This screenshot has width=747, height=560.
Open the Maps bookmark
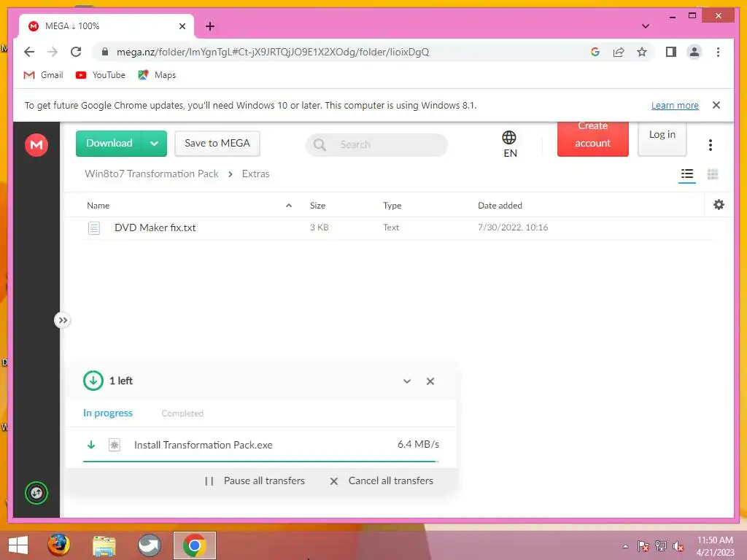(x=157, y=75)
